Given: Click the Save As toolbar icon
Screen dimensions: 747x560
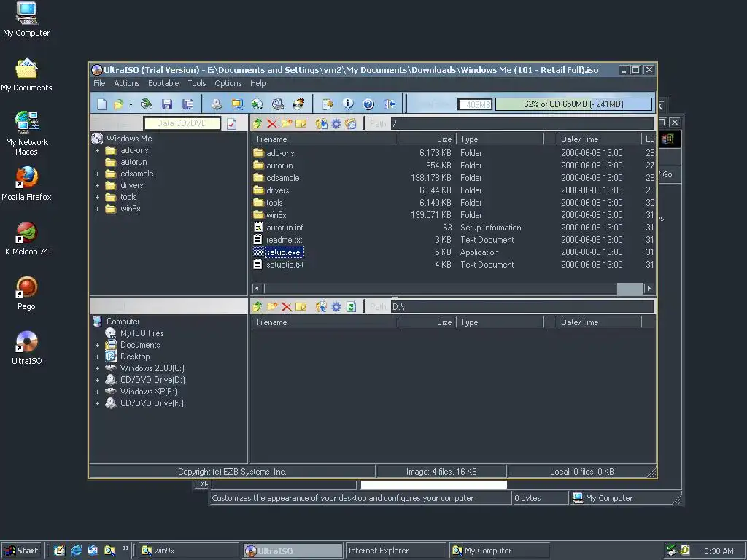Looking at the screenshot, I should coord(187,104).
